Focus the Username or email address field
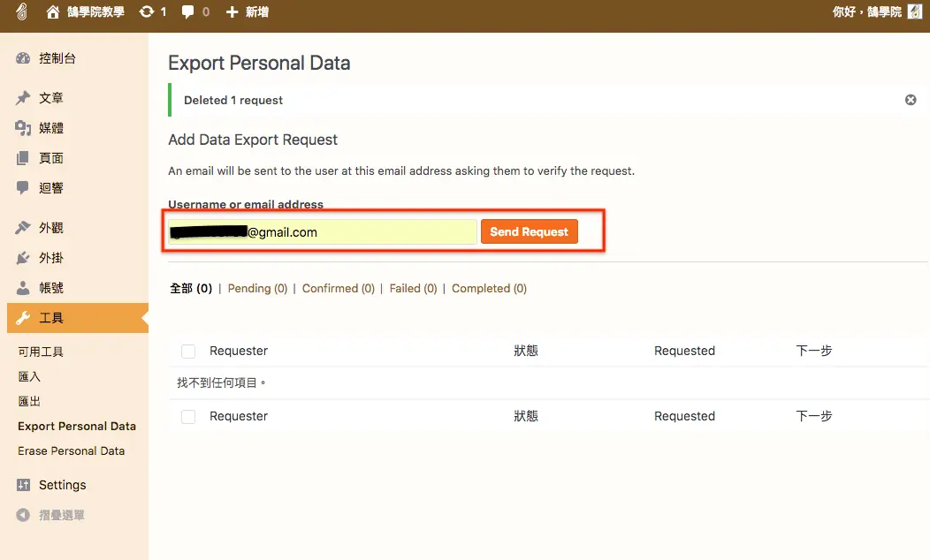This screenshot has height=560, width=930. tap(323, 231)
